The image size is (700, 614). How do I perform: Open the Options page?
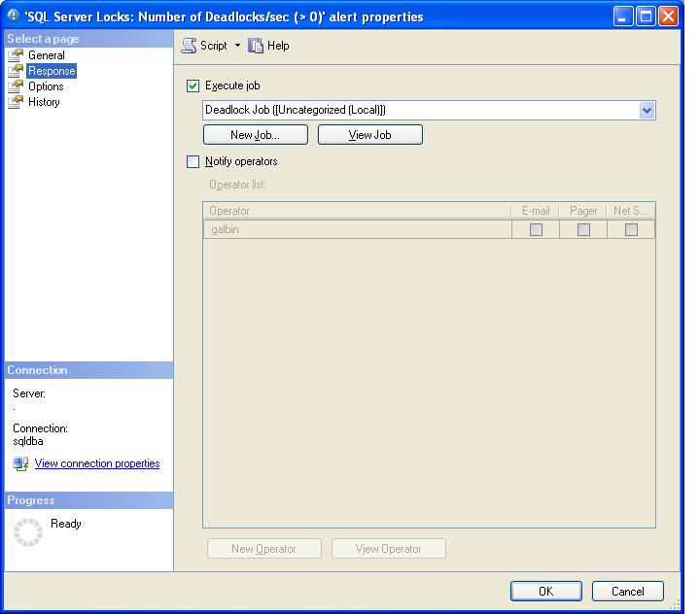(46, 86)
